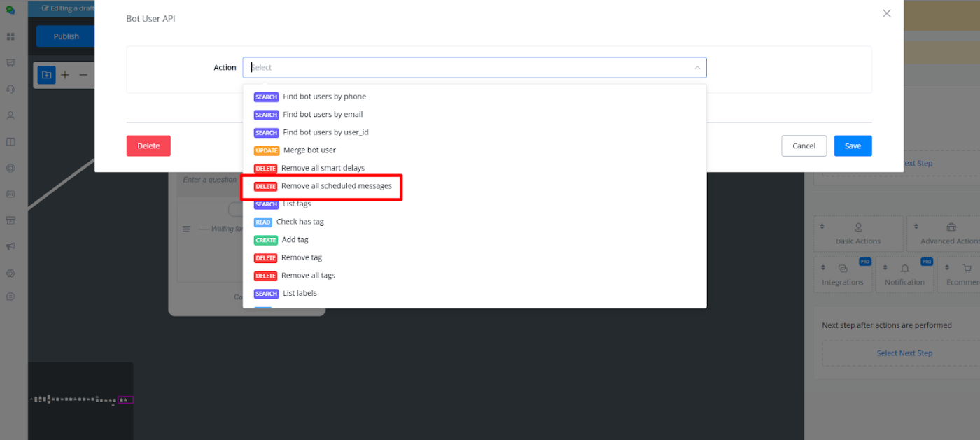Choose 'Remove all scheduled messages' option
This screenshot has height=440, width=980.
pos(336,186)
